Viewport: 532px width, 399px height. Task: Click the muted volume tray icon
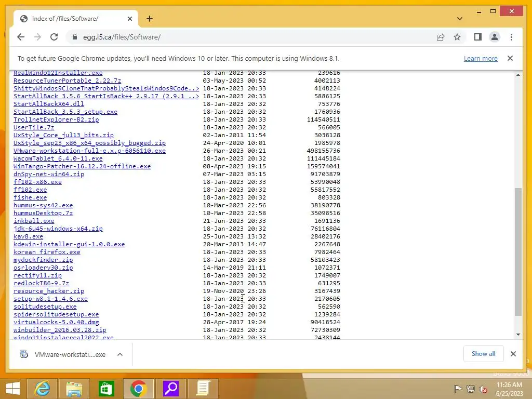coord(483,389)
